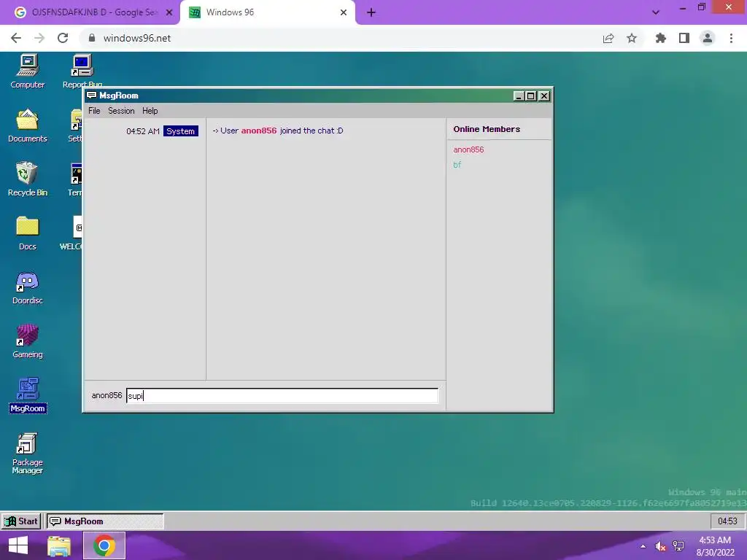This screenshot has width=747, height=560.
Task: Click the message input field
Action: click(282, 396)
